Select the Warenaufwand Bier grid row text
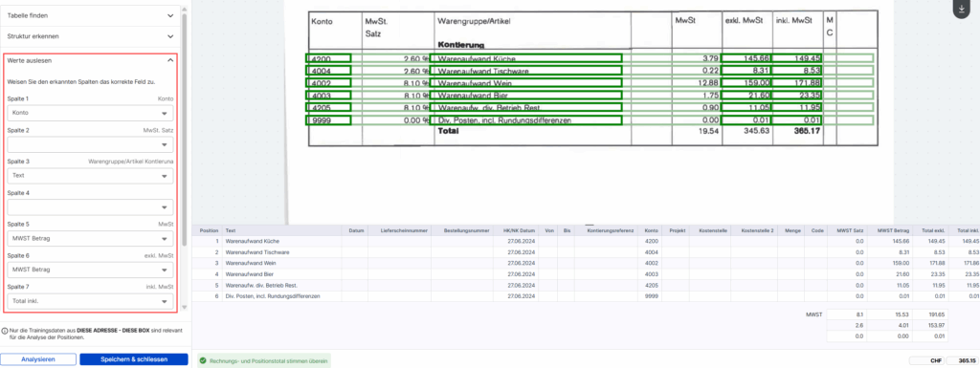The image size is (980, 368). (250, 273)
